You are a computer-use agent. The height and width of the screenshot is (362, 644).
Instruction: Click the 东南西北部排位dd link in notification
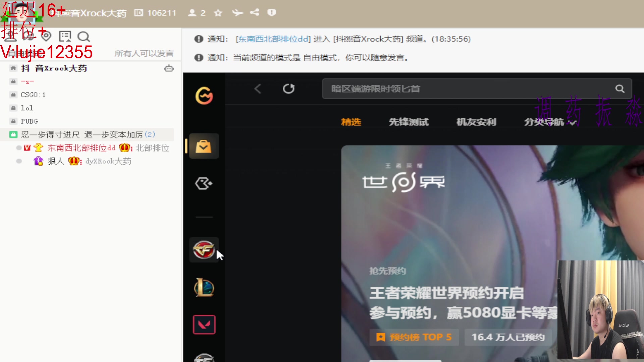tap(273, 39)
